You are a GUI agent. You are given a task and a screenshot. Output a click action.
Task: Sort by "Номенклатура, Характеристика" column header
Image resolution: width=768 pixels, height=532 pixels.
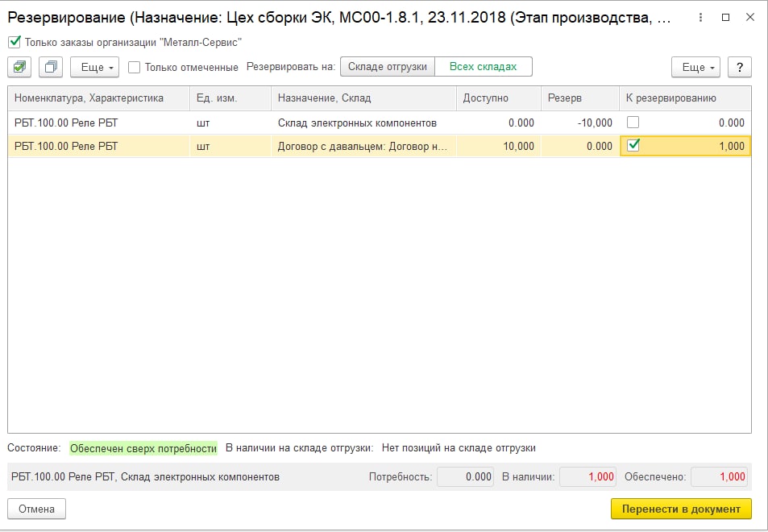pos(99,98)
